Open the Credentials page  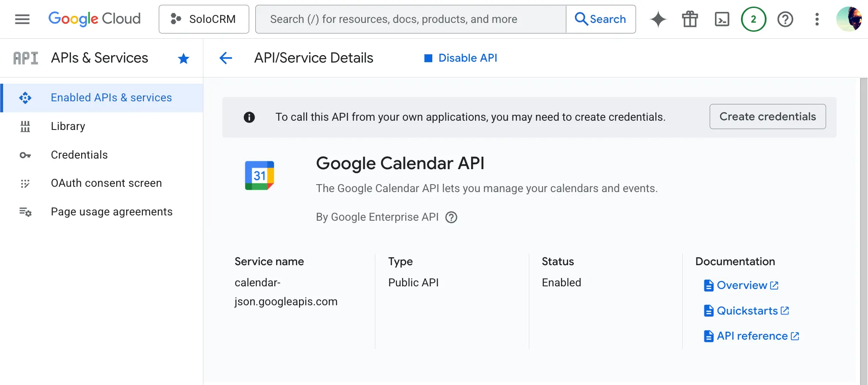coord(102,155)
